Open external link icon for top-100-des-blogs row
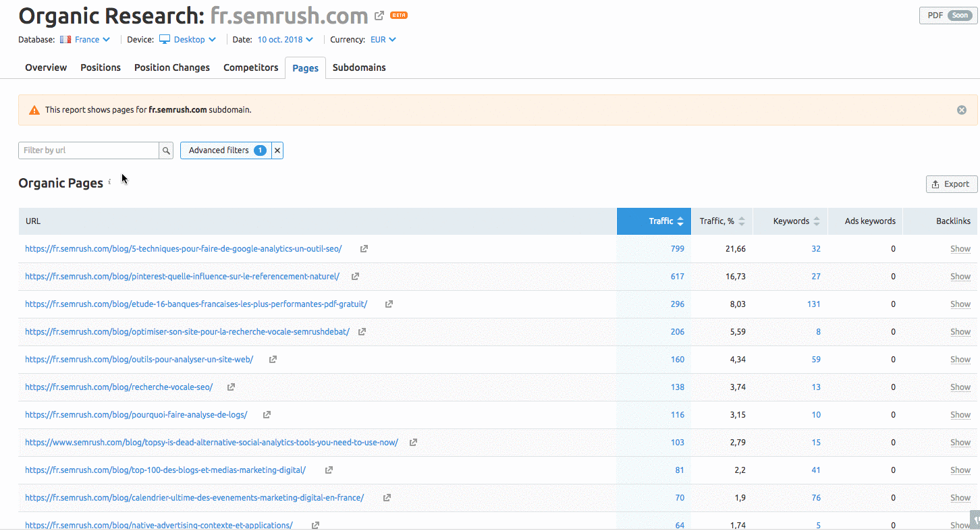The width and height of the screenshot is (980, 531). tap(329, 470)
